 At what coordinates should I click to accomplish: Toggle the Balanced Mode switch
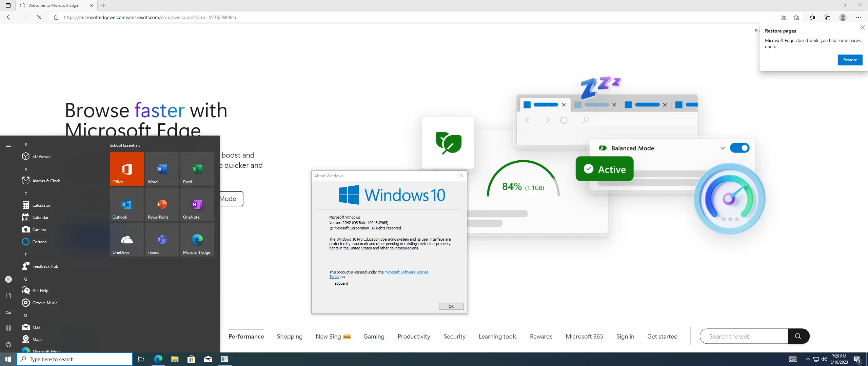(x=739, y=148)
